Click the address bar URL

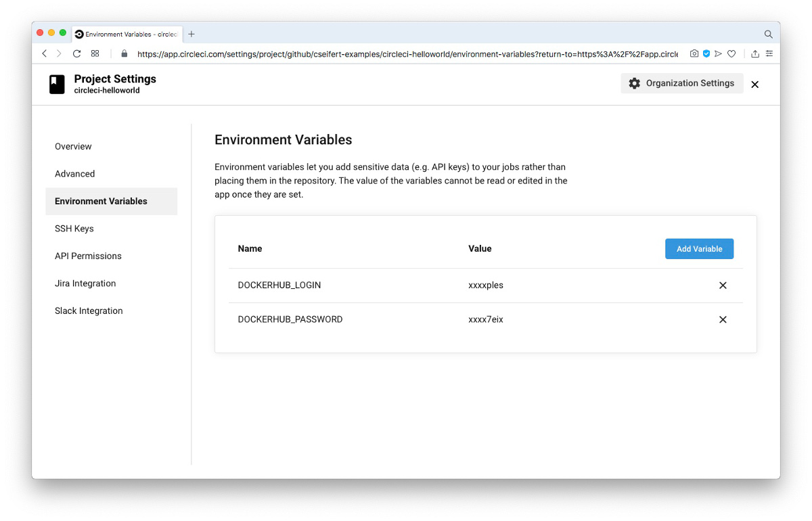tap(407, 54)
